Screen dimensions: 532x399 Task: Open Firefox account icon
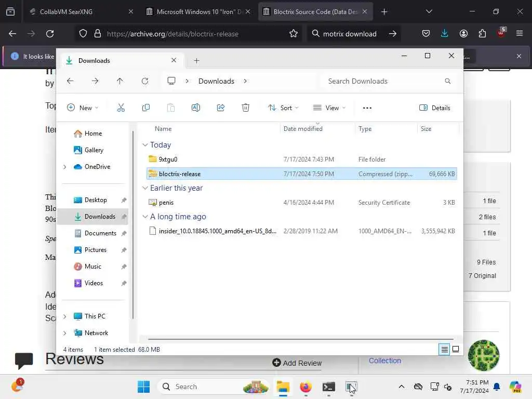463,34
